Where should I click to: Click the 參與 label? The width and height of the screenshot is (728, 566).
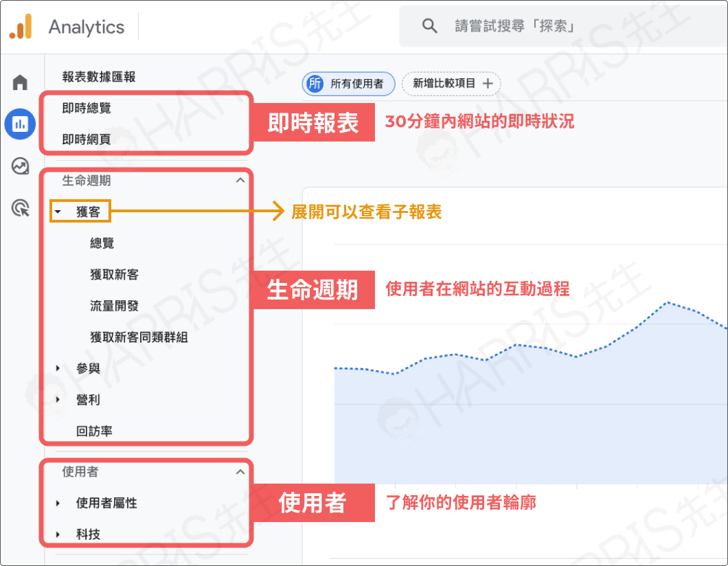coord(88,368)
